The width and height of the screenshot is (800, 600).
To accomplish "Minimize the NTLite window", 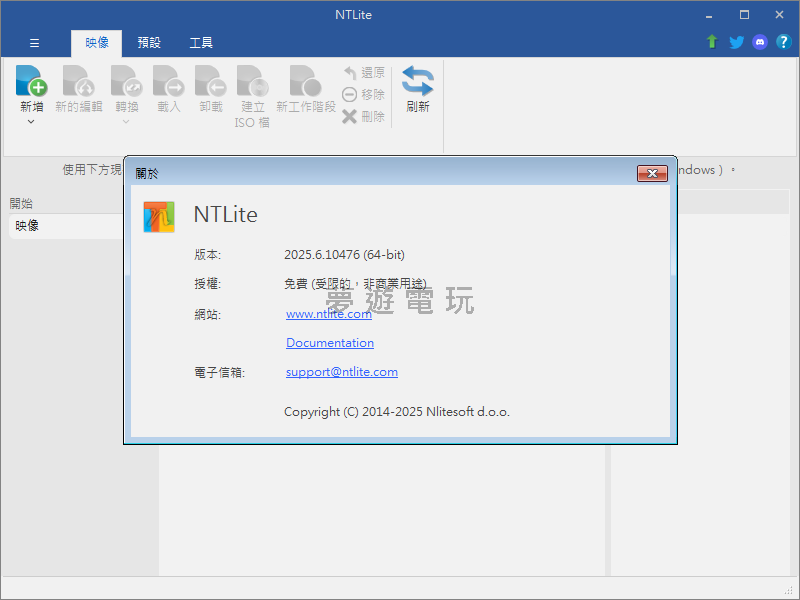I will (709, 15).
